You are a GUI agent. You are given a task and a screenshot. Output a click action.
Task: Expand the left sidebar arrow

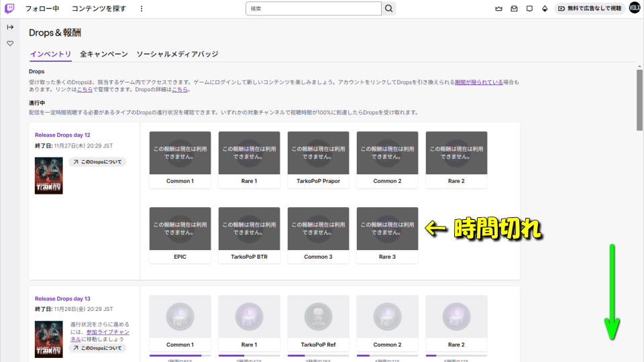pos(10,27)
